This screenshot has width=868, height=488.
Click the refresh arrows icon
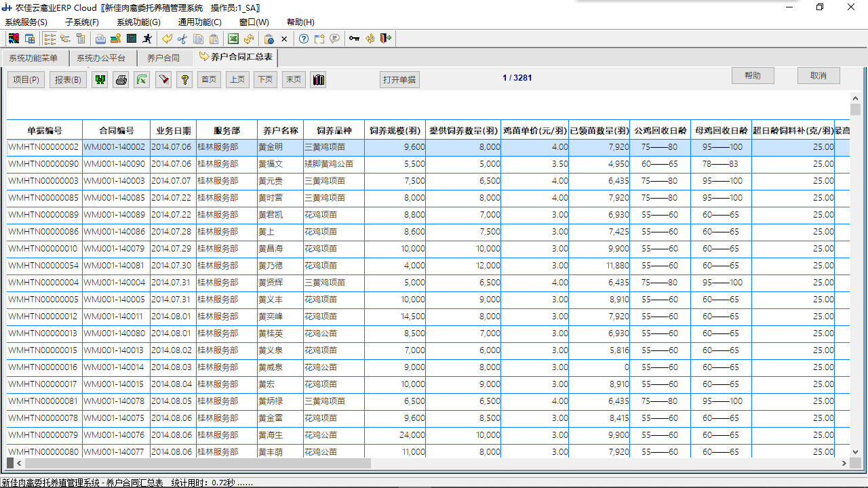coord(249,39)
